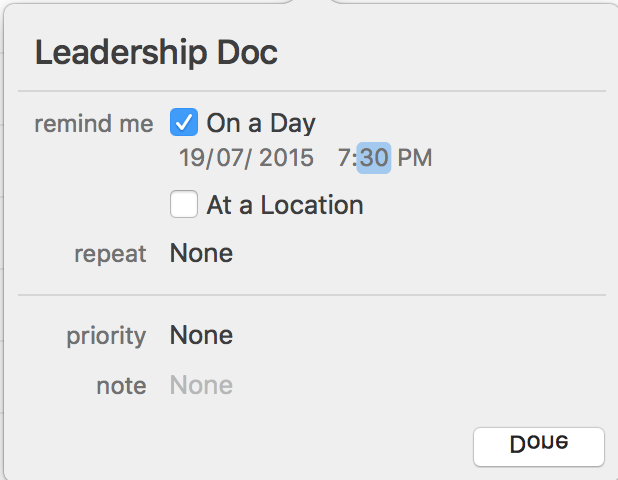The width and height of the screenshot is (618, 480).
Task: Open the repeat None dropdown
Action: click(x=201, y=253)
